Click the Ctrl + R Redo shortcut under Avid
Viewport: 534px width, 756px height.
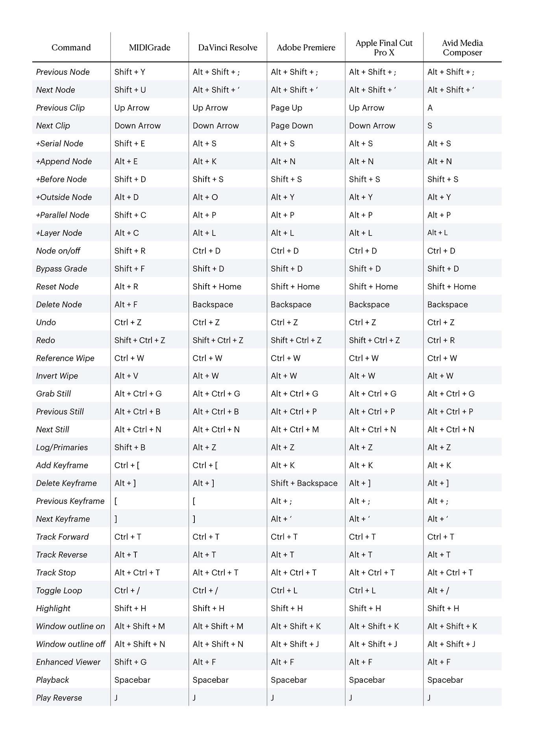[x=441, y=340]
